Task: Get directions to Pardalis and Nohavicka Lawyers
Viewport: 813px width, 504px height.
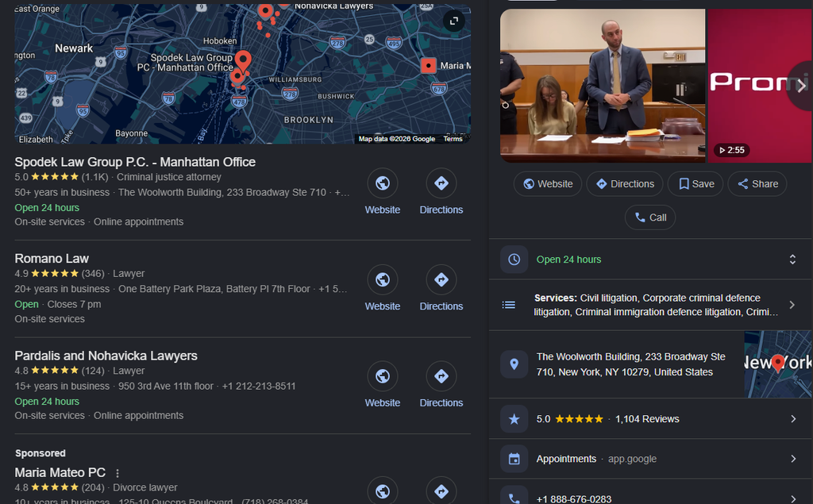Action: tap(441, 376)
